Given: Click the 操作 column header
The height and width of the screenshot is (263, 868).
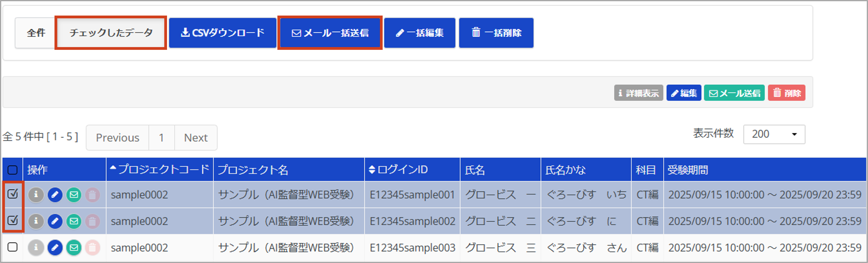Looking at the screenshot, I should pos(64,169).
